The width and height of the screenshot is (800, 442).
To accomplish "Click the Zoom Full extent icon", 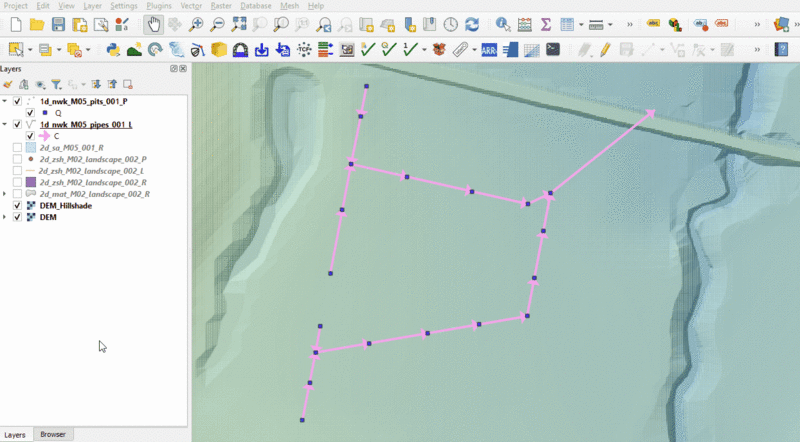I will (239, 23).
